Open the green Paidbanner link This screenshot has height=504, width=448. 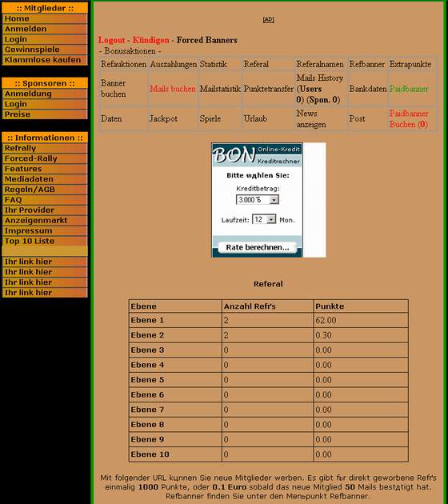409,89
